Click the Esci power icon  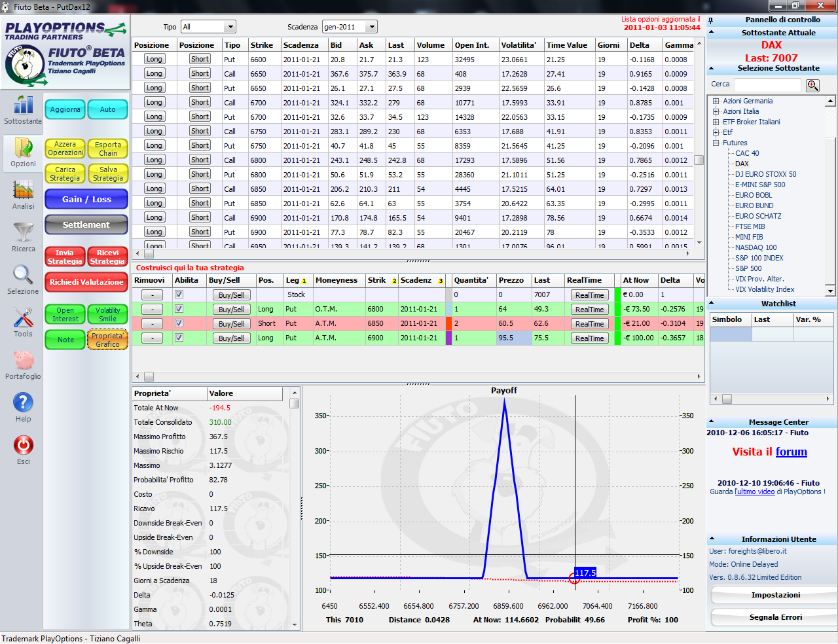[23, 445]
